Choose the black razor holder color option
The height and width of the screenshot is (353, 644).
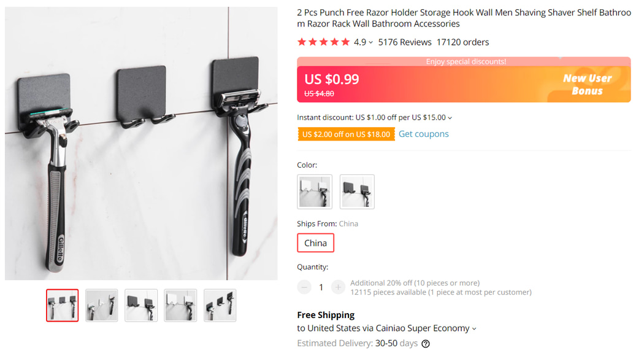pos(357,192)
